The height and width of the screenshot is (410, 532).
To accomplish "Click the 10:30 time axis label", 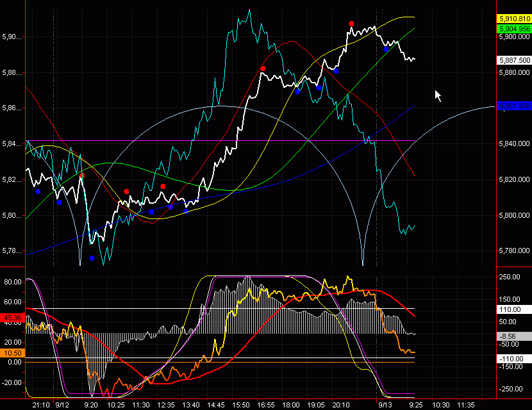I will coord(441,406).
